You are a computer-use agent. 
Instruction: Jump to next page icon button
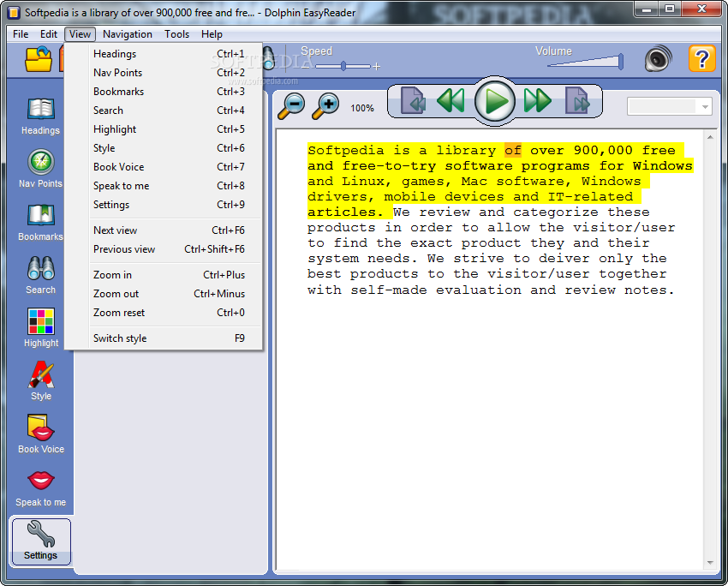click(x=577, y=100)
